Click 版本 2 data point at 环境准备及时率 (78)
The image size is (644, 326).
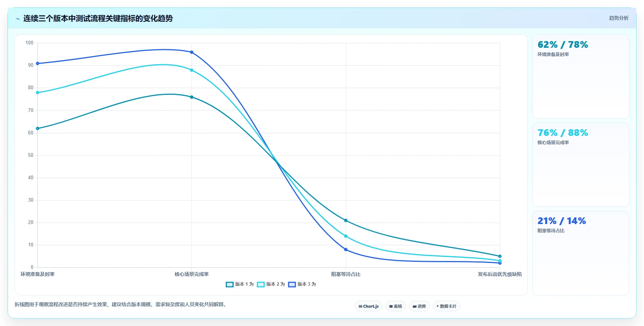(x=37, y=93)
